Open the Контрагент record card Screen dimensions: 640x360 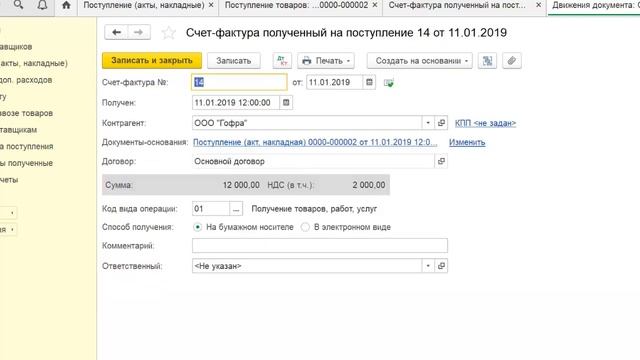tap(441, 123)
